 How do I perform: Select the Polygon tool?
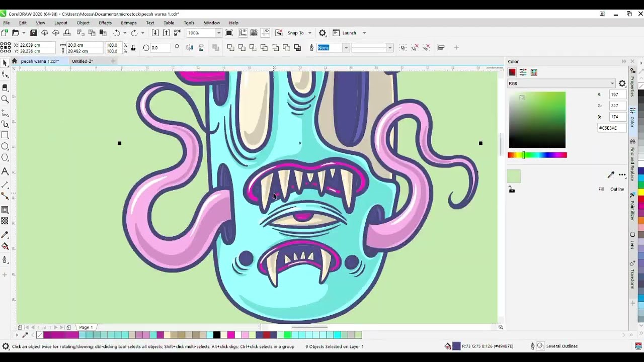(5, 158)
